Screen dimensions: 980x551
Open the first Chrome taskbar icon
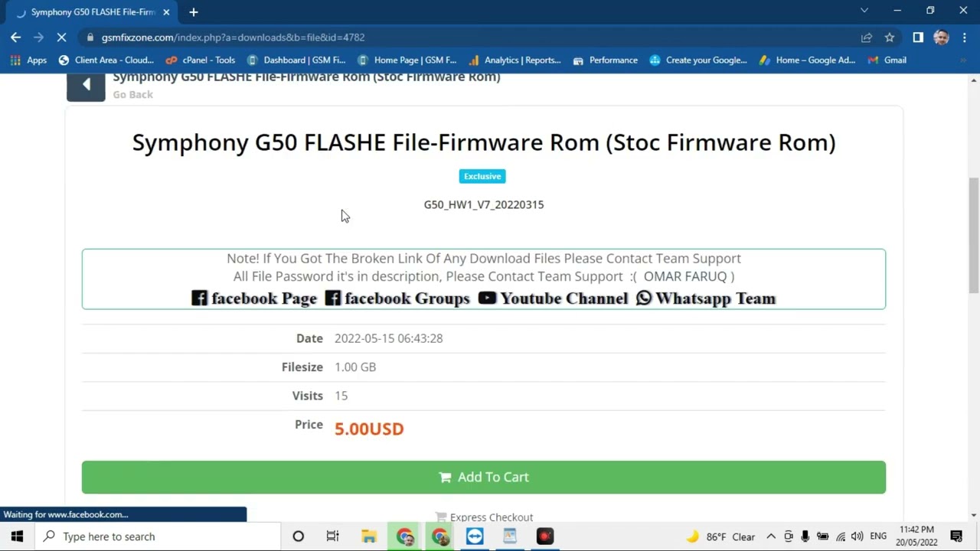(x=405, y=536)
